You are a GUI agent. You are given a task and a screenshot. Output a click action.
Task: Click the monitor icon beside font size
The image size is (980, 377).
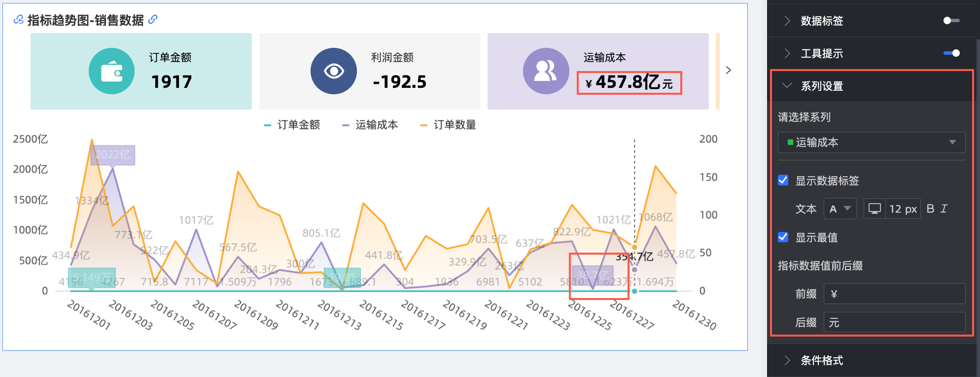875,209
